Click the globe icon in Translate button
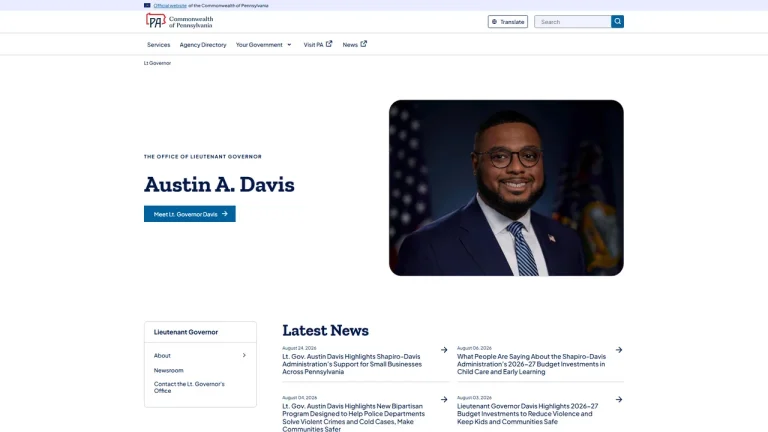 (x=494, y=22)
